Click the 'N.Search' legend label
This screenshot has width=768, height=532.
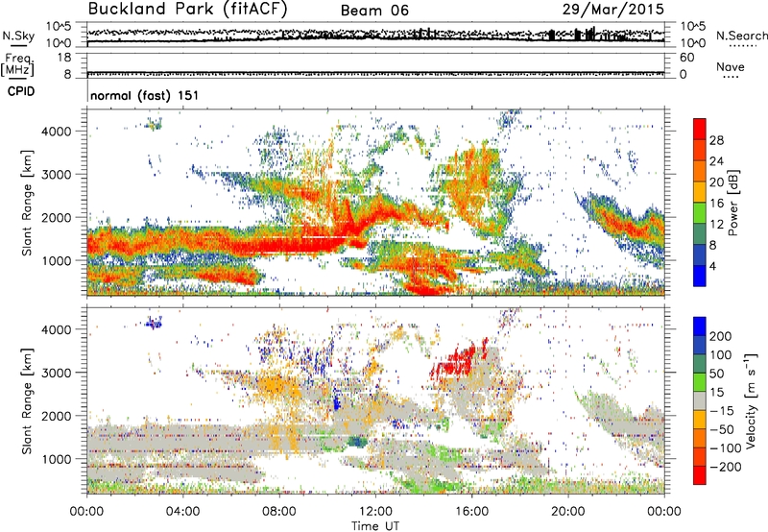[742, 36]
